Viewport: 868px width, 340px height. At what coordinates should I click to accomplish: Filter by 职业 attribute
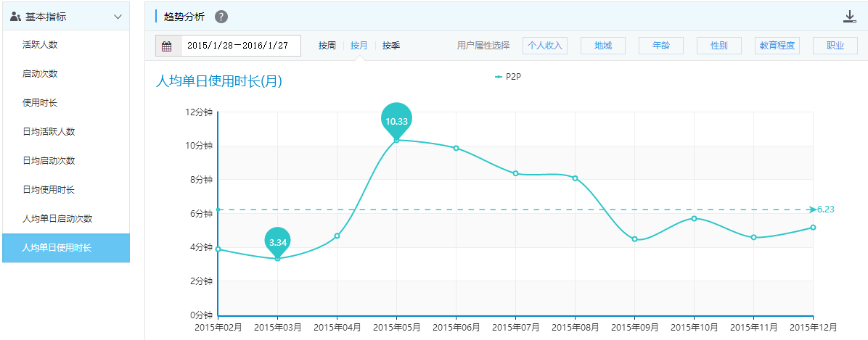pos(835,46)
